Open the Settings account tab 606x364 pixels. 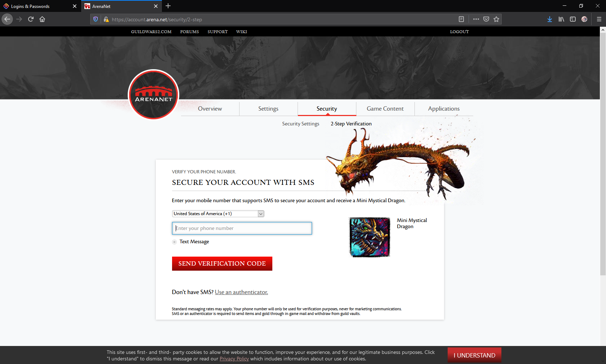(268, 108)
